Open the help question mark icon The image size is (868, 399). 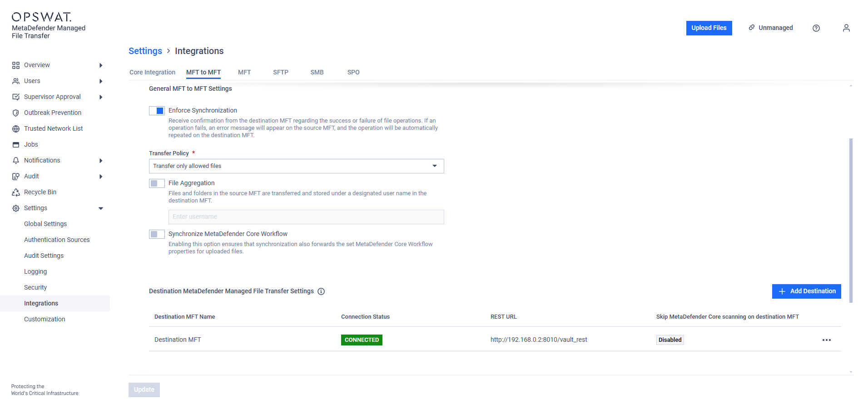pyautogui.click(x=816, y=28)
